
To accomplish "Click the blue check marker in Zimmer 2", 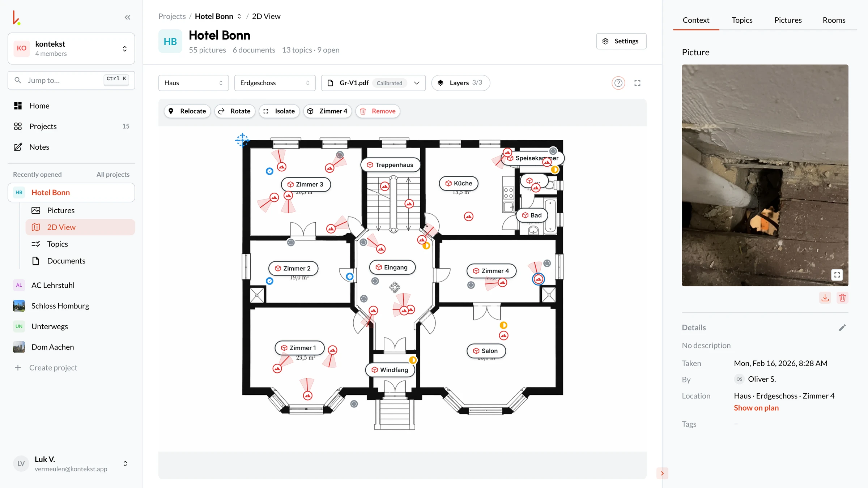I will click(x=269, y=281).
